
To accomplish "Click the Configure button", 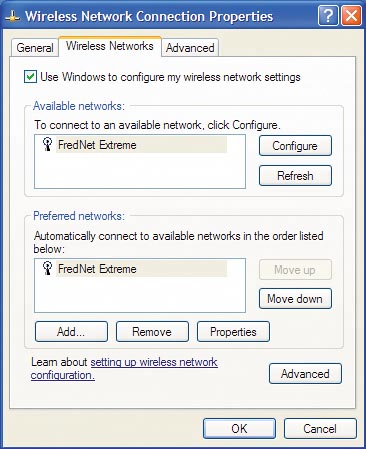I will (x=295, y=146).
